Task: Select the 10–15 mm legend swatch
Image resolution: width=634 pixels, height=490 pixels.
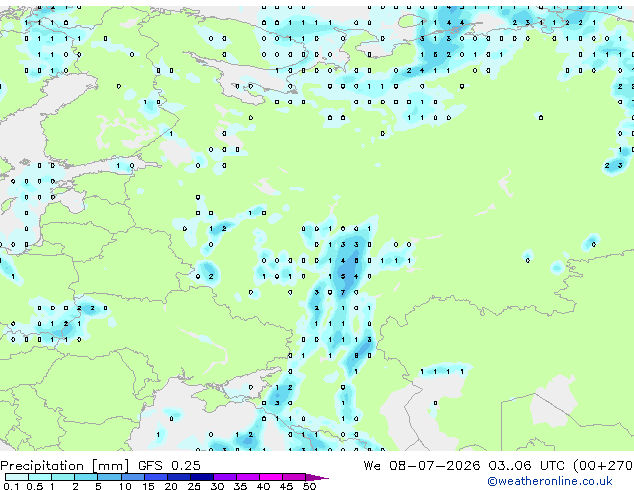Action: [132, 477]
